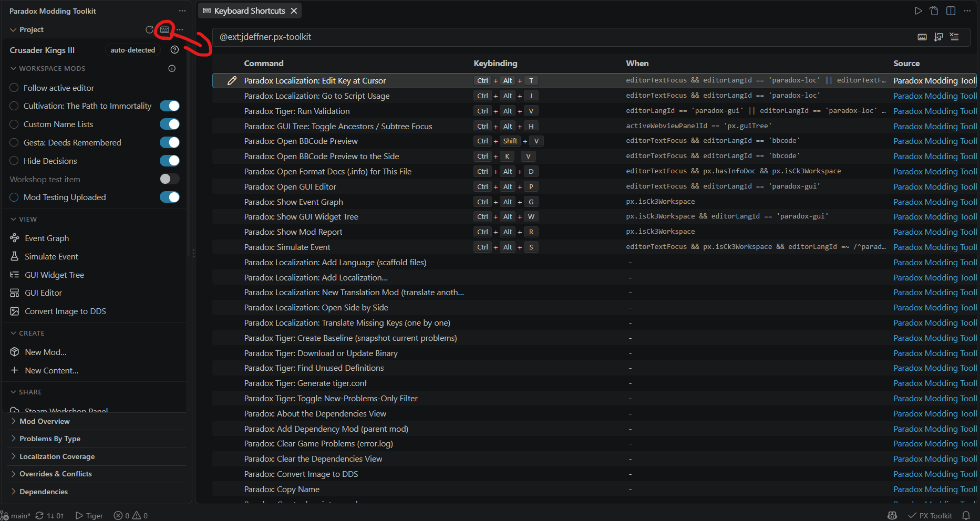Switch off the Hide Decisions mod toggle
Screen dimensions: 980x521
click(x=170, y=161)
